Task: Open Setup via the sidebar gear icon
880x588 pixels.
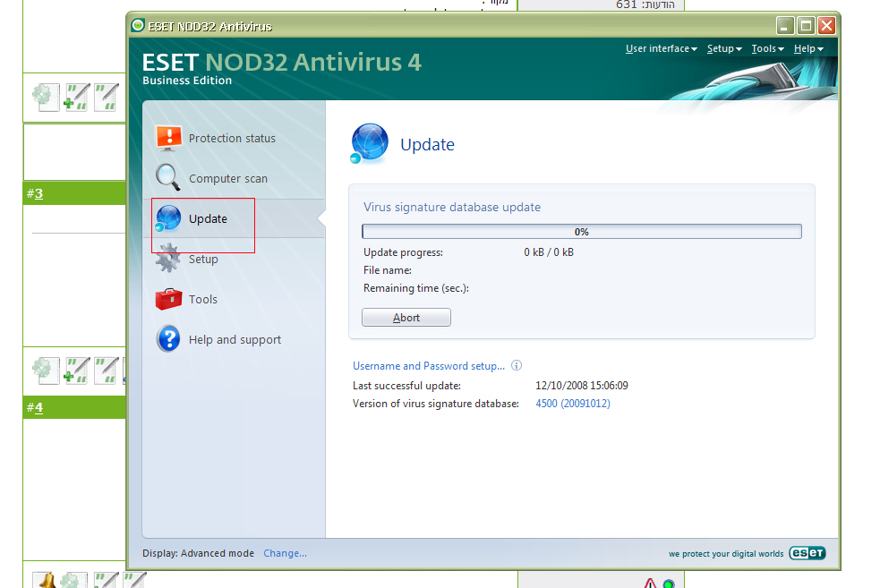Action: click(167, 258)
